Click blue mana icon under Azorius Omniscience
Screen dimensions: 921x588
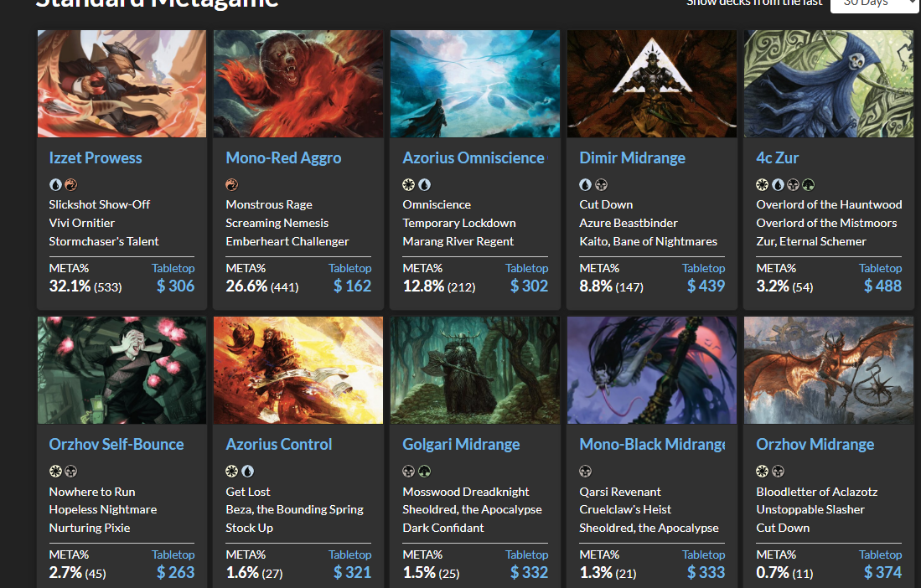(x=425, y=185)
